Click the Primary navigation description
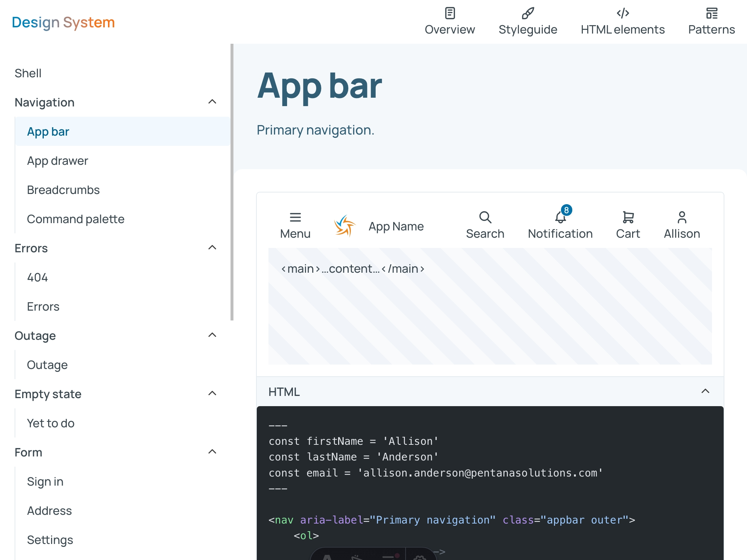Viewport: 747px width, 560px height. [x=316, y=130]
